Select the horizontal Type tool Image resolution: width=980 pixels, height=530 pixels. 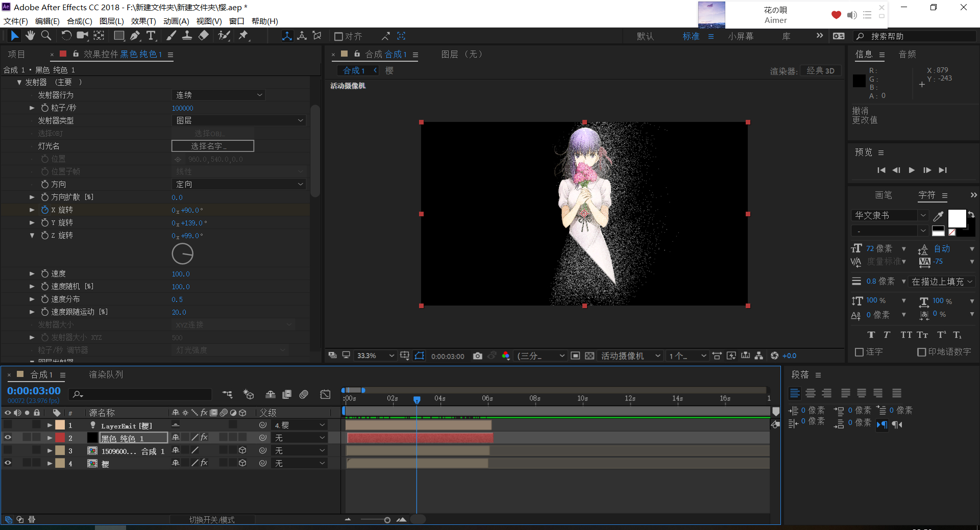pyautogui.click(x=151, y=36)
